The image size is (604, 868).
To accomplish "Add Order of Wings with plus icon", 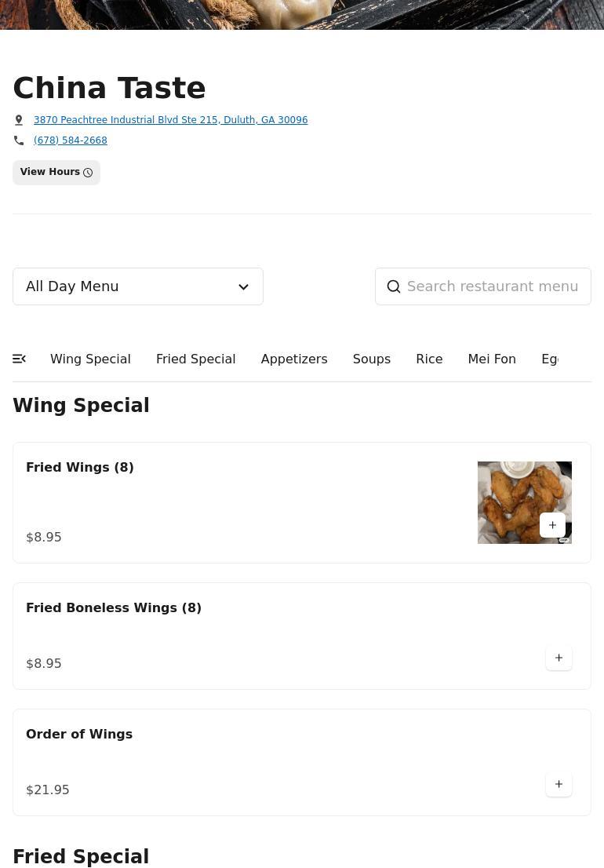I will tap(559, 784).
